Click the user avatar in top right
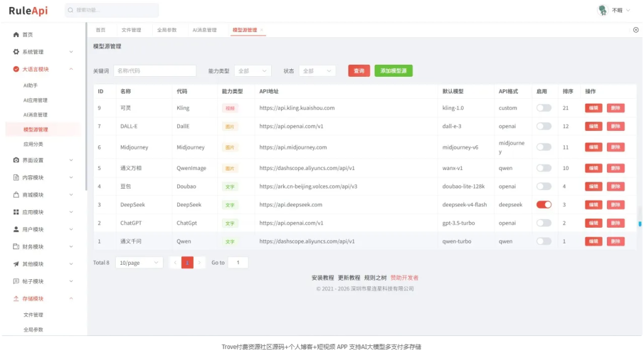644x351 pixels. (x=602, y=10)
